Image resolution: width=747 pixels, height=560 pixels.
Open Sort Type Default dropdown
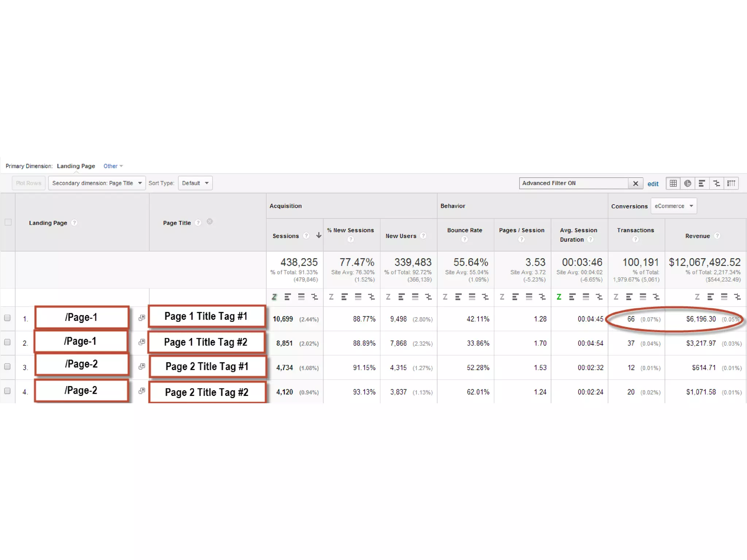coord(195,183)
